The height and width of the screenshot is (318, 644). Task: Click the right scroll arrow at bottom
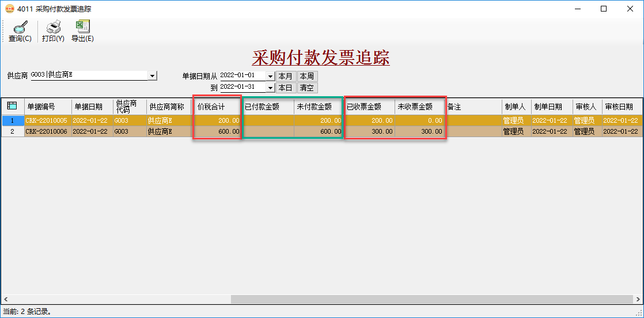coord(638,299)
